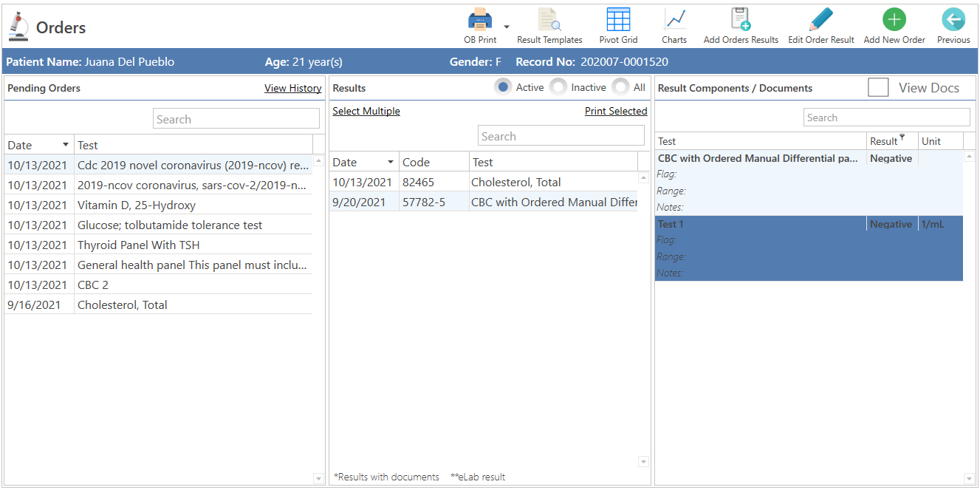Open the OB Print dropdown arrow
This screenshot has height=490, width=980.
(507, 27)
